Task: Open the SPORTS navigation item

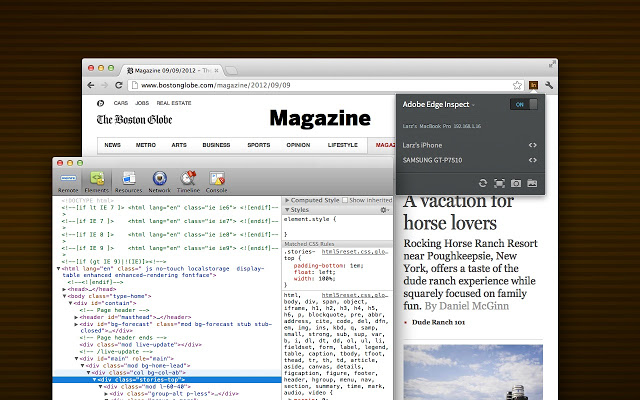Action: point(259,145)
